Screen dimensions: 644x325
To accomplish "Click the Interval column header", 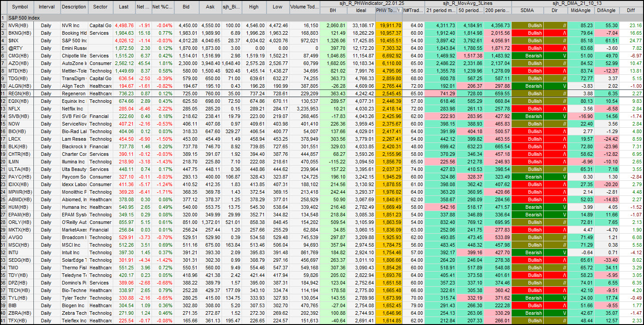I will click(x=47, y=7).
